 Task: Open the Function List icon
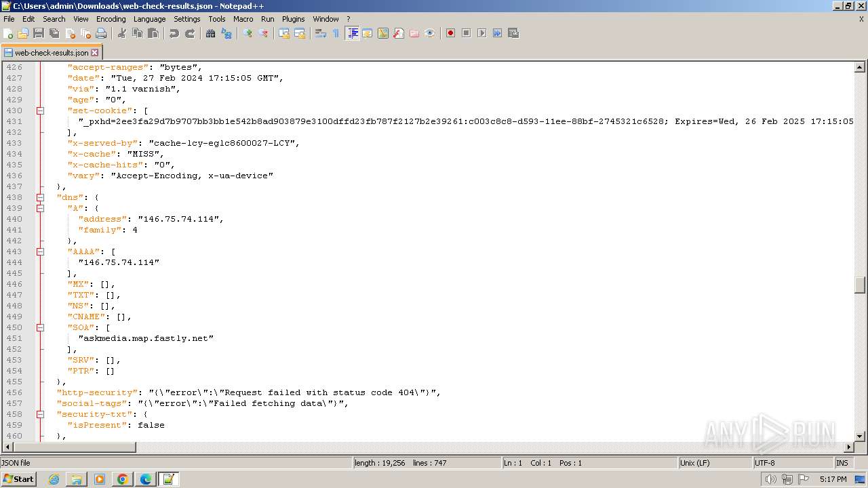click(x=399, y=33)
